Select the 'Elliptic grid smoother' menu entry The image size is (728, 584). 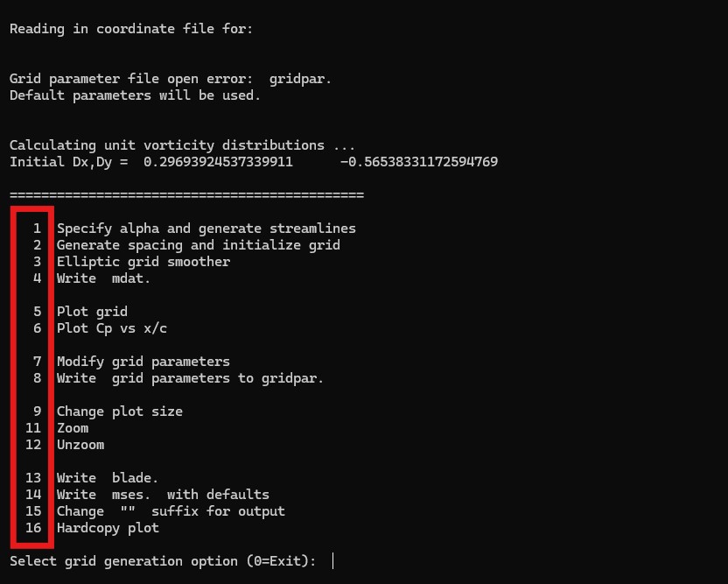[143, 262]
